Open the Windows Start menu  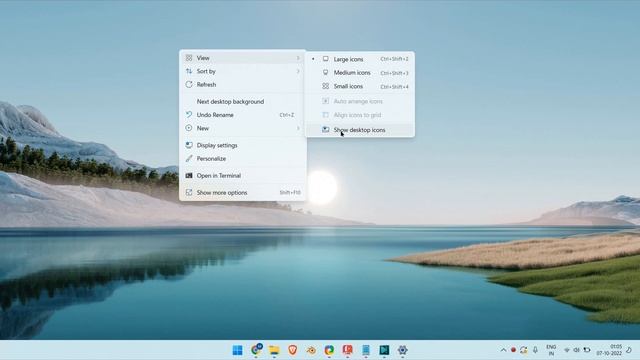coord(237,350)
